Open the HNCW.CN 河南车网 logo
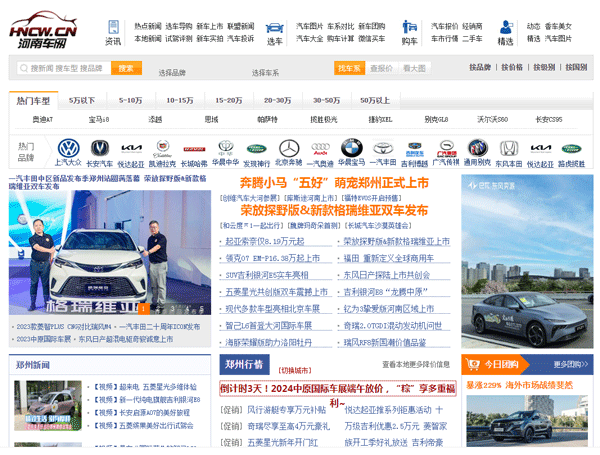600x455 pixels. point(43,30)
